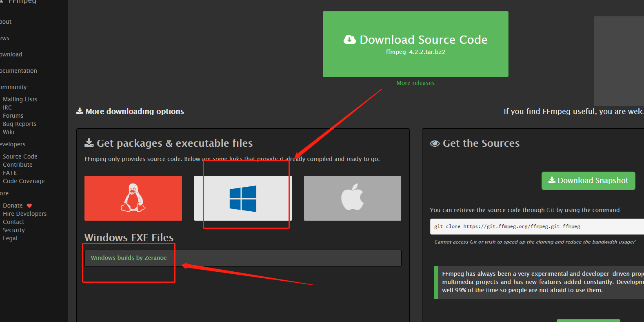
Task: Click the red heart next to Donate
Action: pos(29,206)
